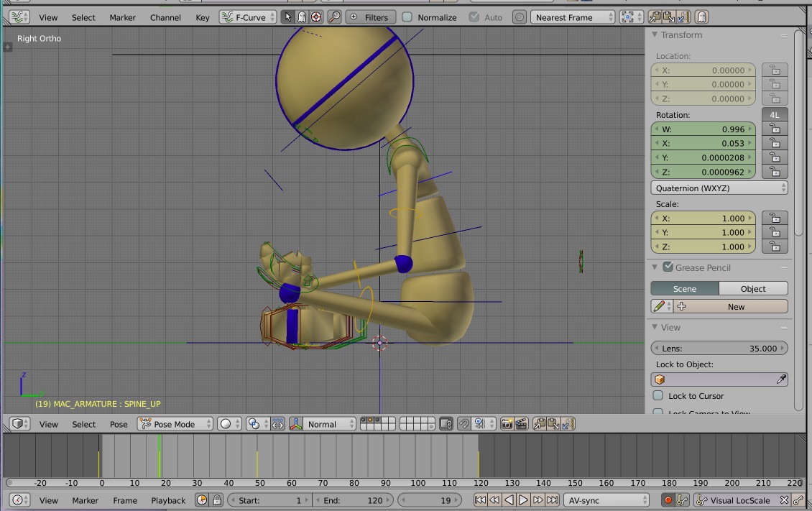Toggle ghost show-hidden icon in Graph header
812x511 pixels.
click(x=302, y=17)
